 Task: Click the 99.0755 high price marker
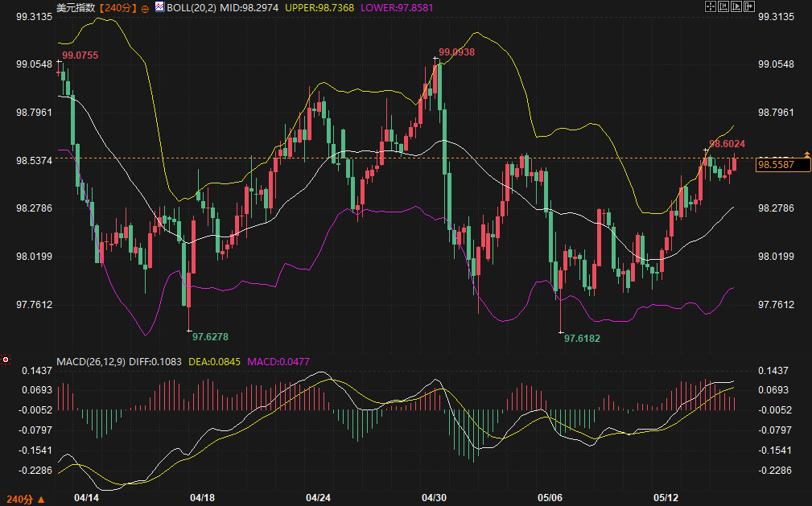point(80,56)
